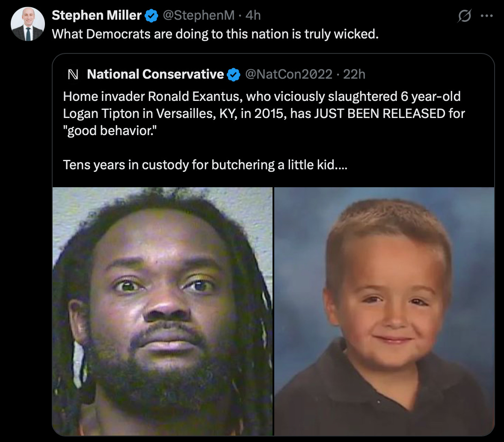Screen dimensions: 504x442
Task: Click National Conservative account name
Action: pyautogui.click(x=155, y=74)
